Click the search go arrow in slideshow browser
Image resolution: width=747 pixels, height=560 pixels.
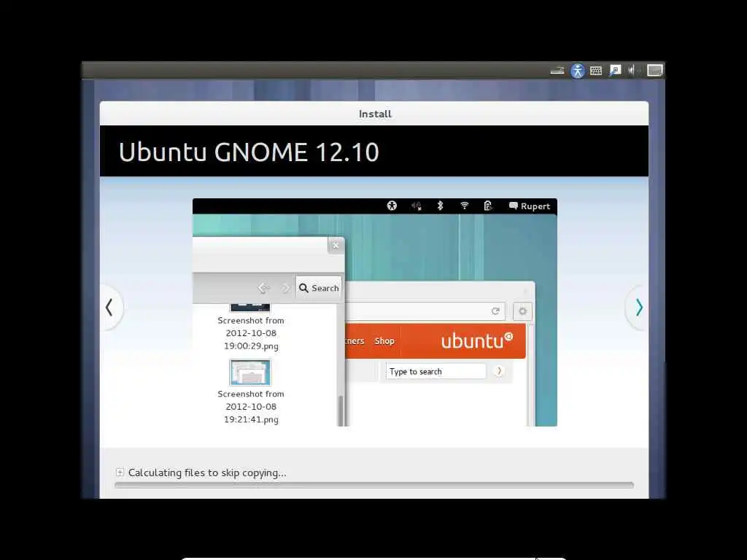499,371
